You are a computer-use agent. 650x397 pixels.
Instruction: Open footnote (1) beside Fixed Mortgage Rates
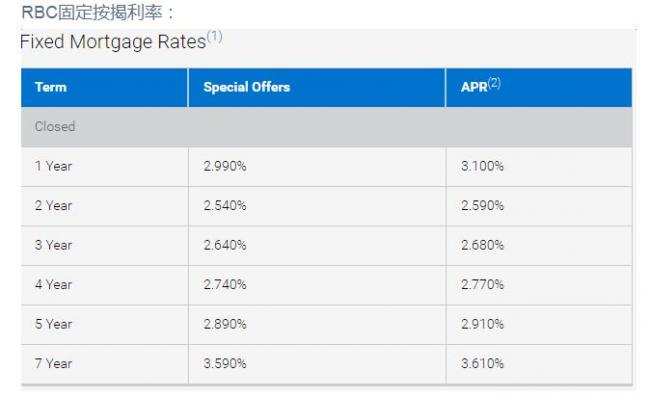tap(214, 37)
